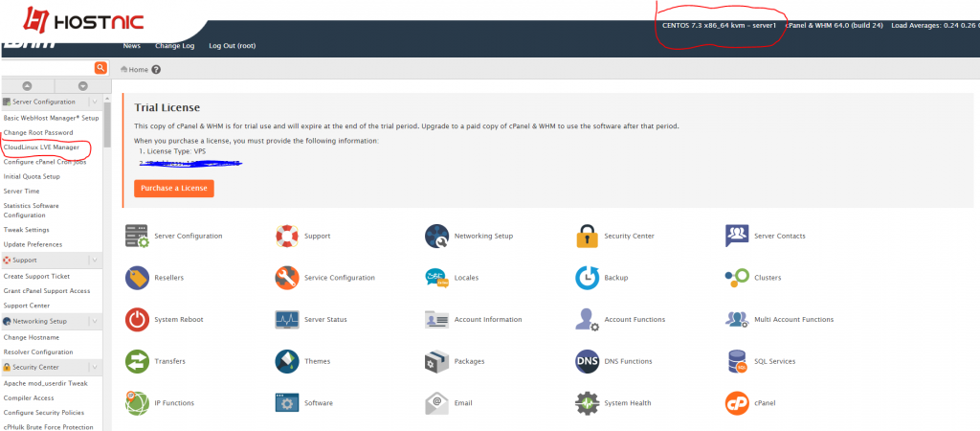Open cPHulk Brute Force Protection link
This screenshot has width=980, height=431.
(48, 427)
